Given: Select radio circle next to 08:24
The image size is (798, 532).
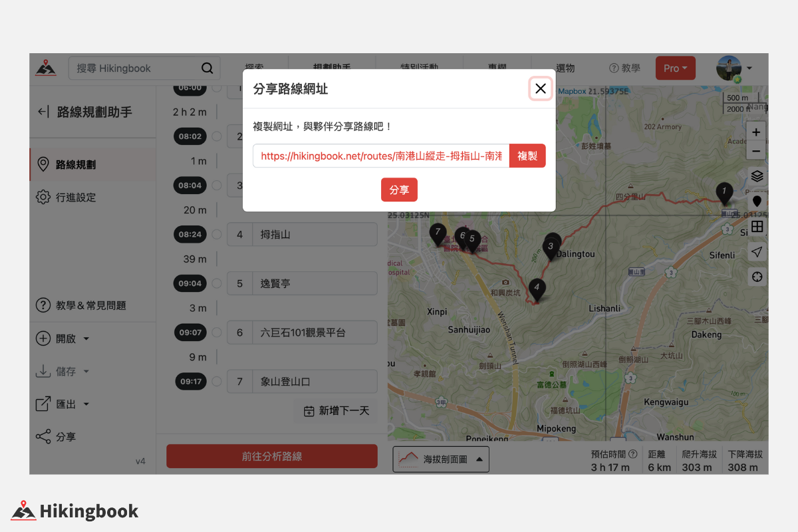Looking at the screenshot, I should [216, 234].
